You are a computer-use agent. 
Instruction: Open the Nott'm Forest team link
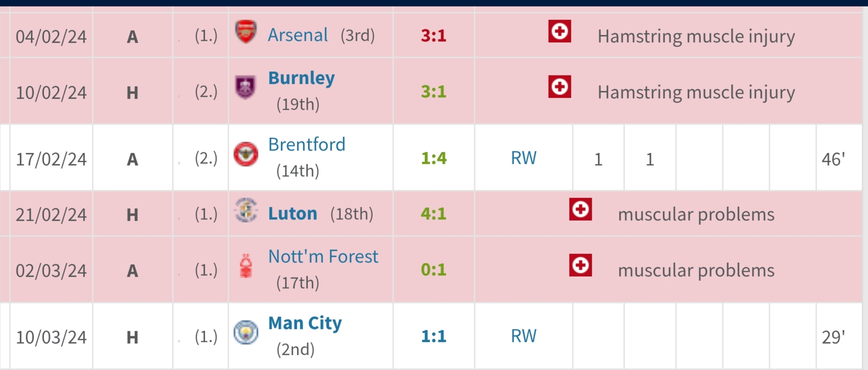click(323, 257)
